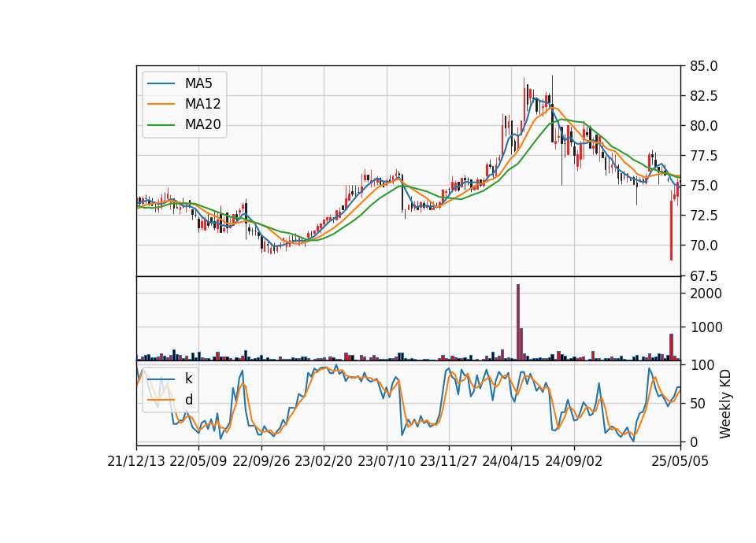
Task: Click the 23/02/20 date label
Action: click(324, 461)
